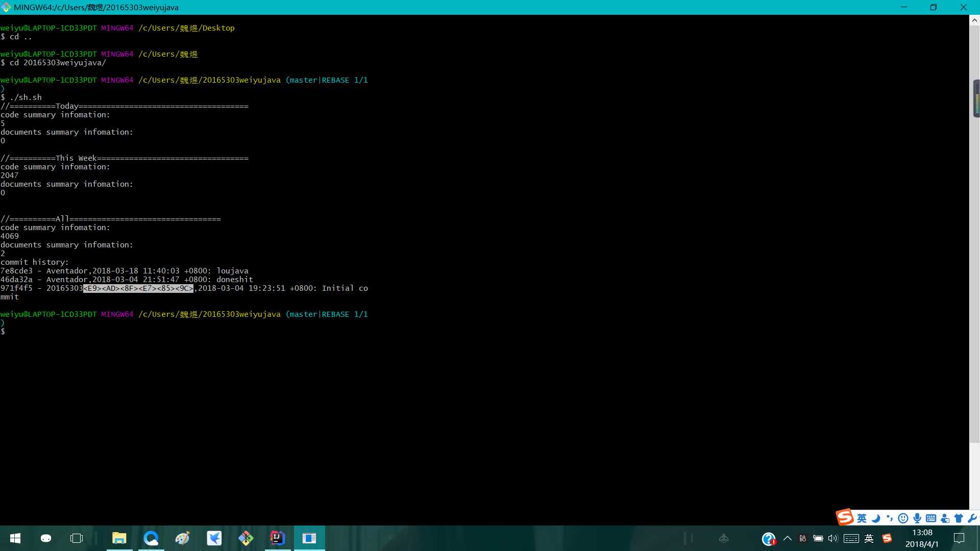Click the commit hash 7e8cde3 line
The image size is (980, 551).
coord(125,271)
